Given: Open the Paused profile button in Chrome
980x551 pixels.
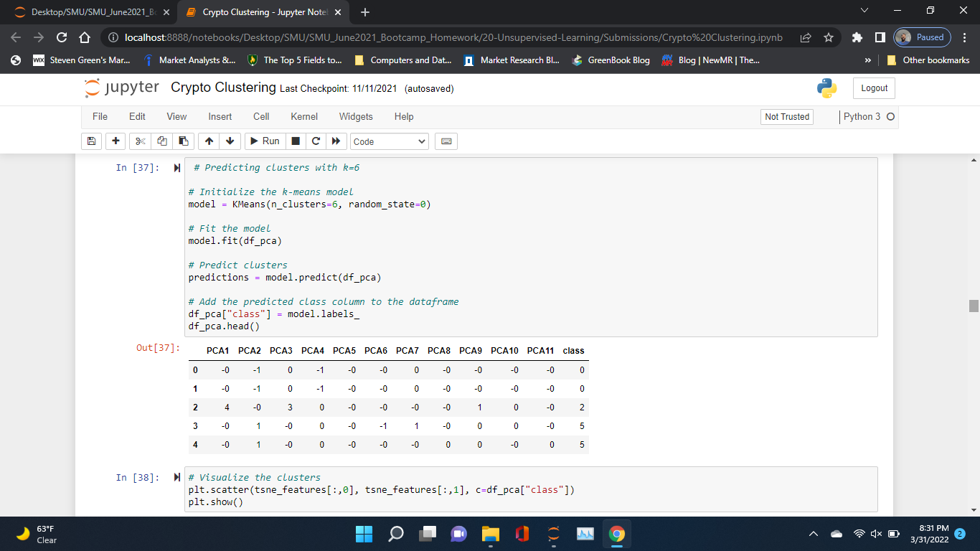Looking at the screenshot, I should pos(923,37).
